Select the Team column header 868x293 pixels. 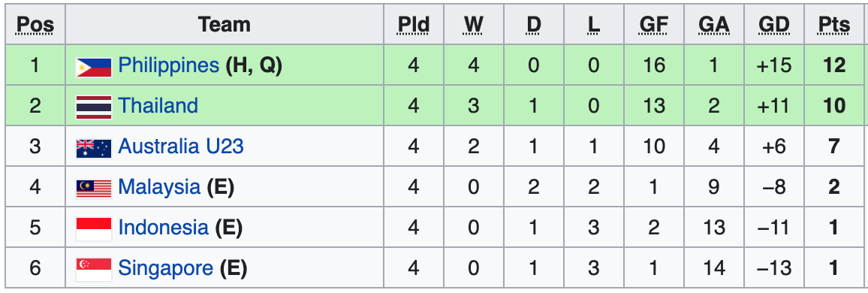coord(225,24)
